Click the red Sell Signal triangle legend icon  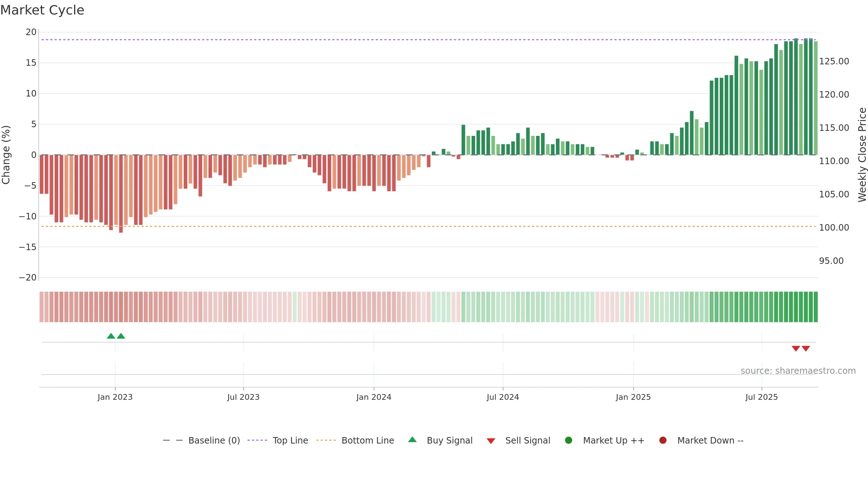tap(491, 441)
